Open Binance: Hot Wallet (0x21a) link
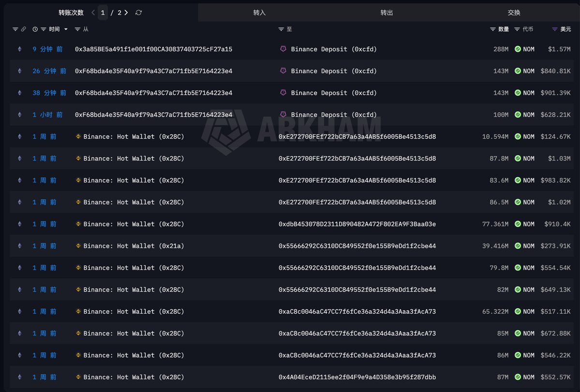Viewport: 580px width, 392px height. 134,246
